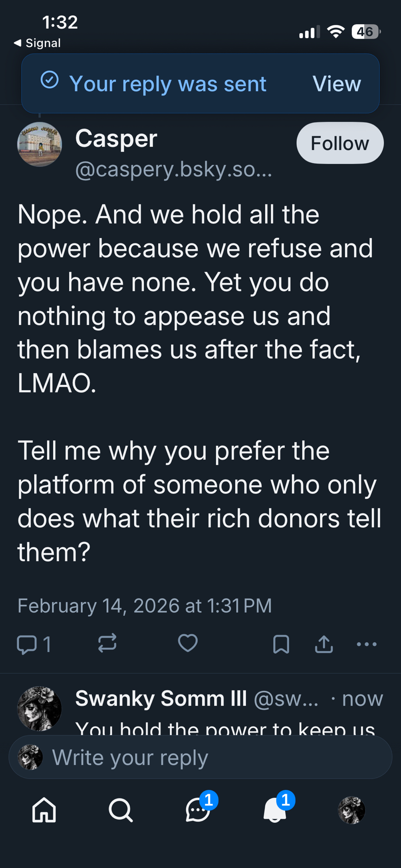Tap the share icon on the post

pos(324,644)
